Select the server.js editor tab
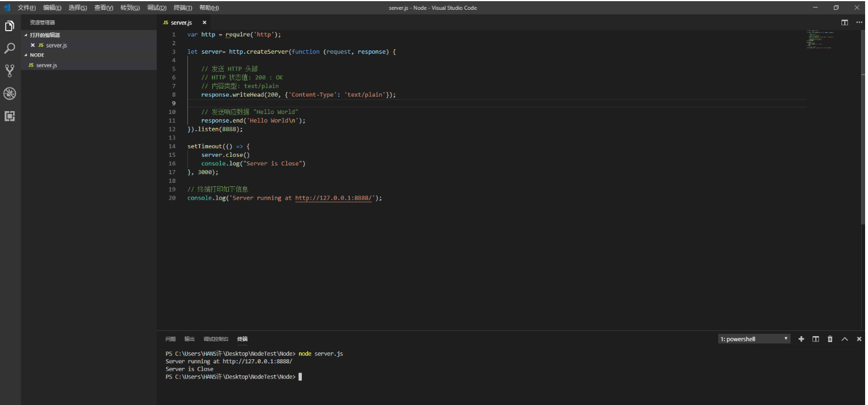 pos(181,23)
